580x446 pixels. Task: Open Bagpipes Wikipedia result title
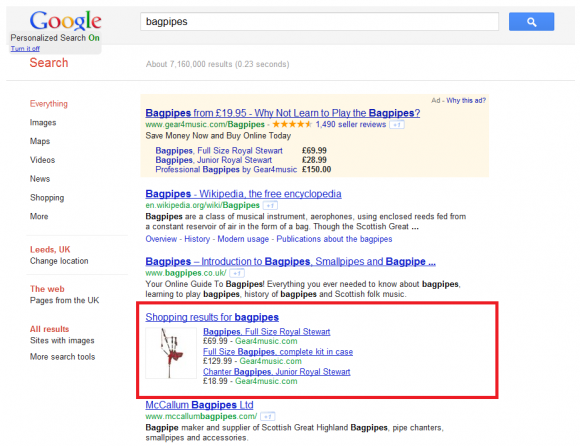pyautogui.click(x=243, y=194)
